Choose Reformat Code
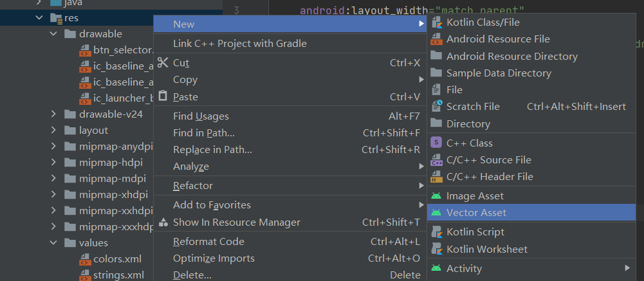This screenshot has width=644, height=281. click(x=290, y=242)
